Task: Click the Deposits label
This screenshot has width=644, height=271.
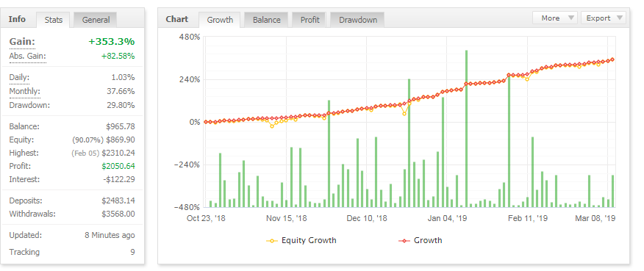Action: click(x=26, y=200)
